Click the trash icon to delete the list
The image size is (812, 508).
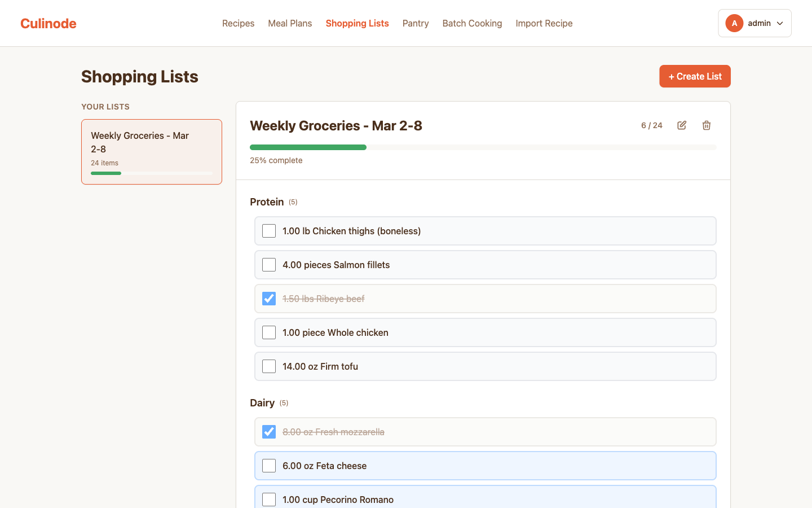point(706,125)
